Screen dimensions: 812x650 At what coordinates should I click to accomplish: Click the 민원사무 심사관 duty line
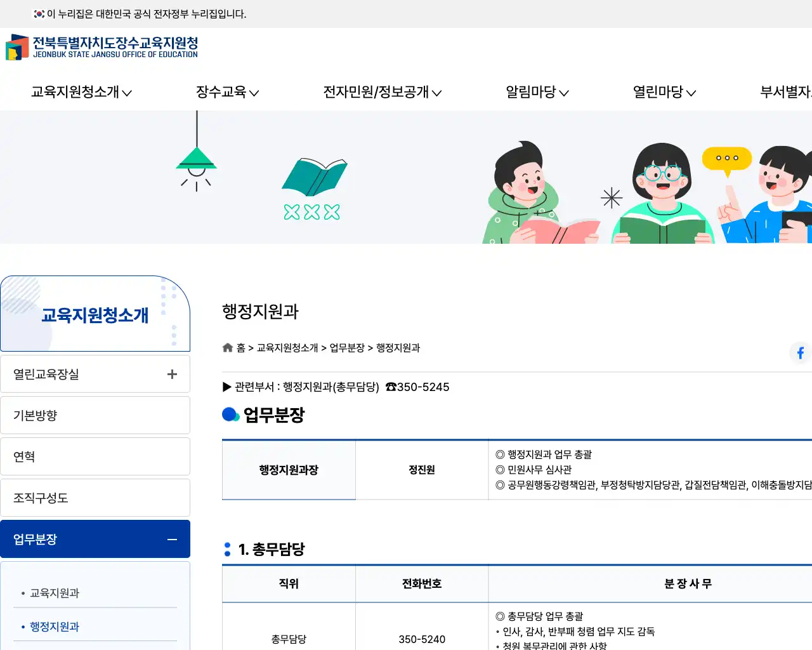(x=534, y=470)
